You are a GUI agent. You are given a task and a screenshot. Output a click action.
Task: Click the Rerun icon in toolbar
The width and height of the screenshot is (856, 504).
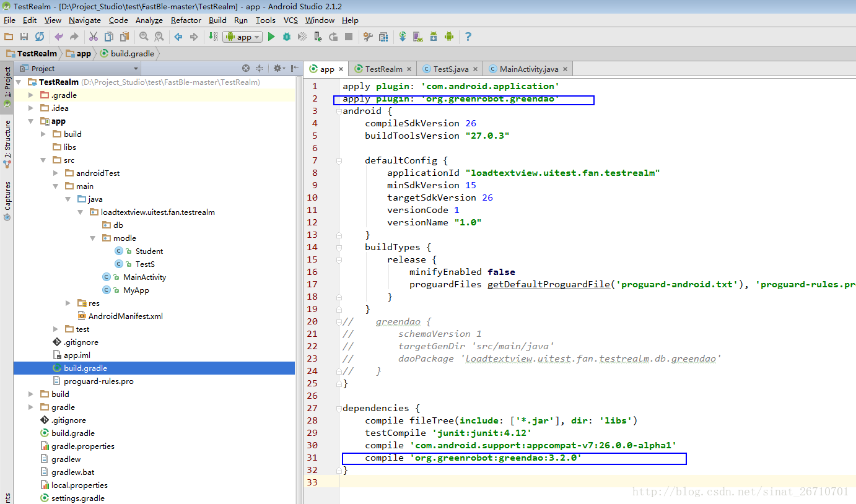pyautogui.click(x=333, y=37)
